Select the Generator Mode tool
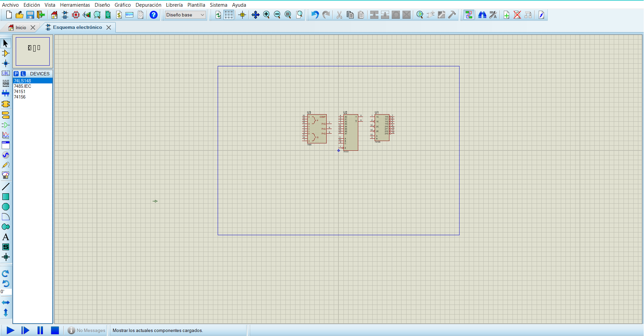Image resolution: width=644 pixels, height=336 pixels. 6,155
